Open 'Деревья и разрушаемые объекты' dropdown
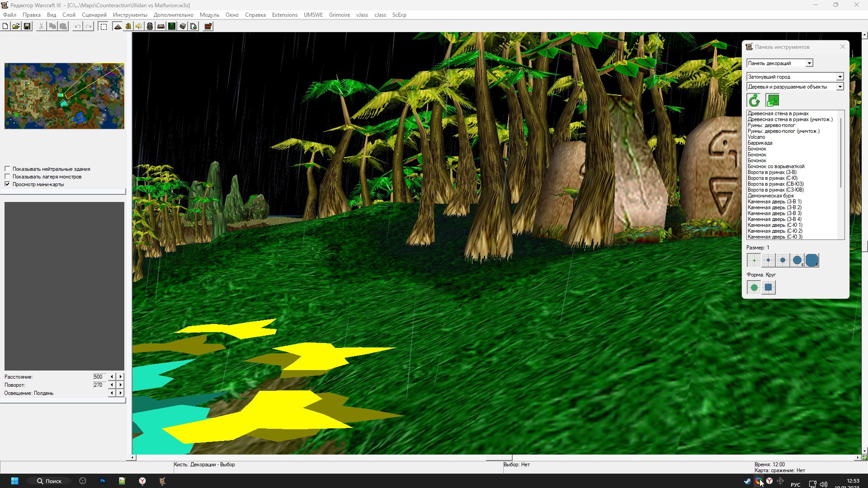 tap(840, 87)
